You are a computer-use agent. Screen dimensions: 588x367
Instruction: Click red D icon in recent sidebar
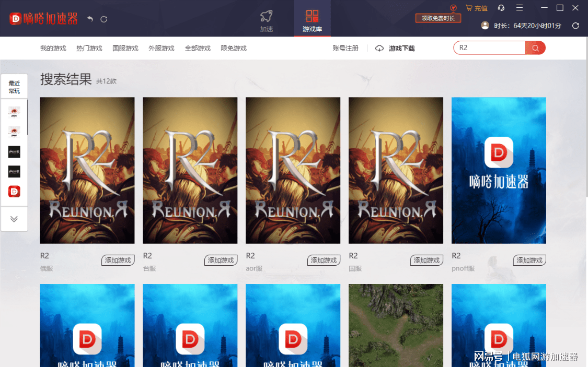14,192
